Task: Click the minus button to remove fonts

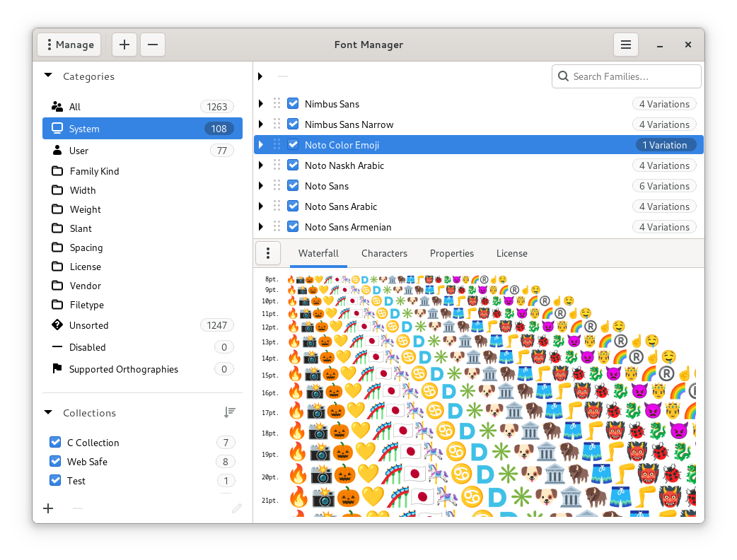Action: (x=152, y=45)
